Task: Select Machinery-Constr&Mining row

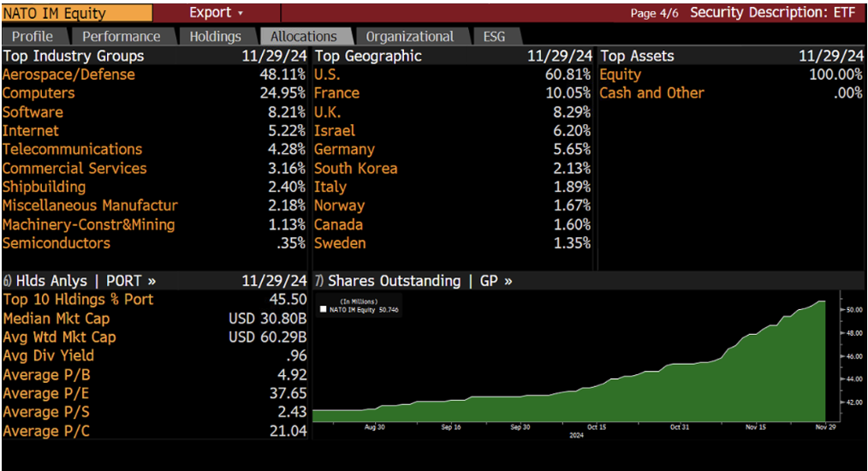Action: click(x=154, y=224)
